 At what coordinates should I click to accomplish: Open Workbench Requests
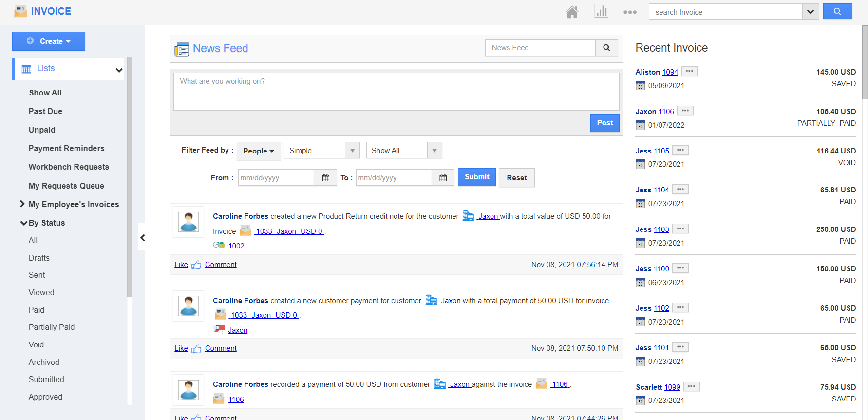coord(69,167)
